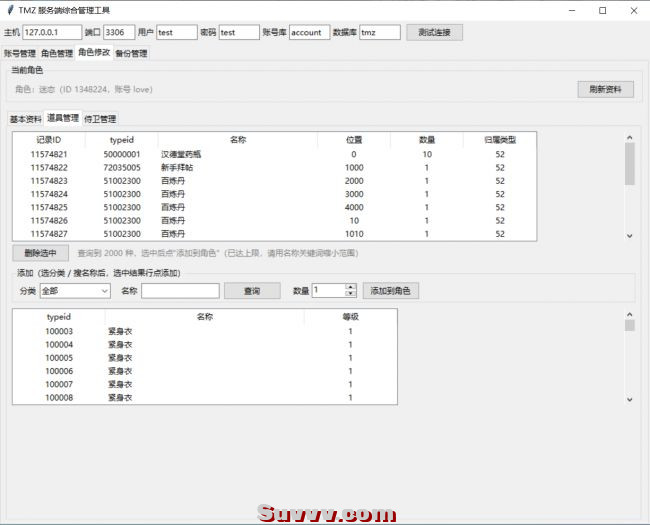The image size is (650, 525).
Task: Click typeid 72035005 cell
Action: tap(122, 168)
